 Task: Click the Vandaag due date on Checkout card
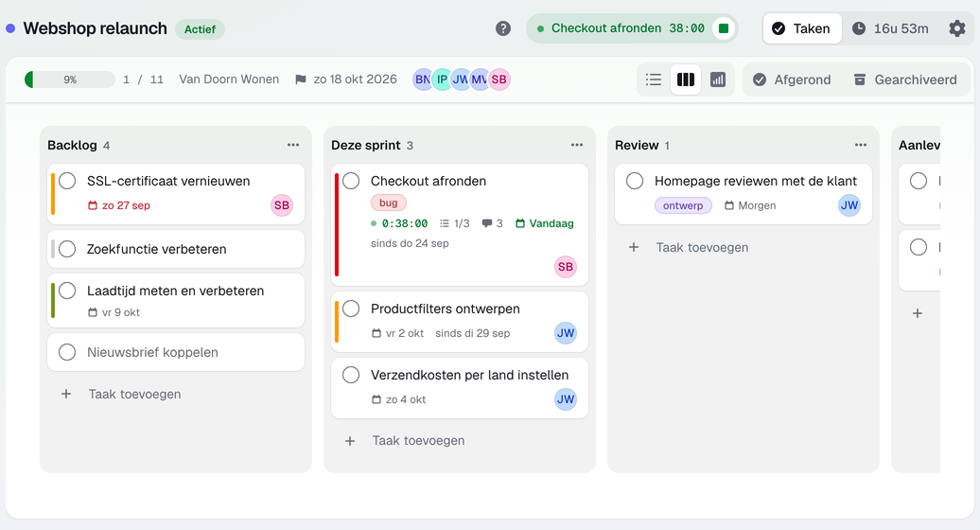544,223
